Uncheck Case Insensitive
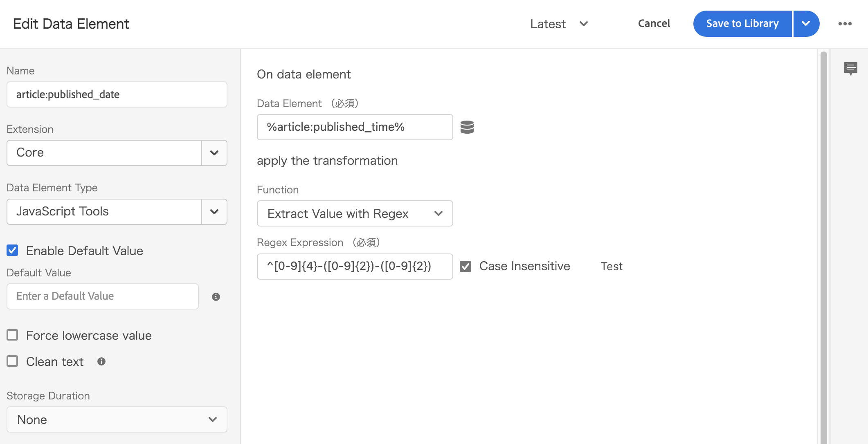This screenshot has width=868, height=444. click(x=466, y=266)
